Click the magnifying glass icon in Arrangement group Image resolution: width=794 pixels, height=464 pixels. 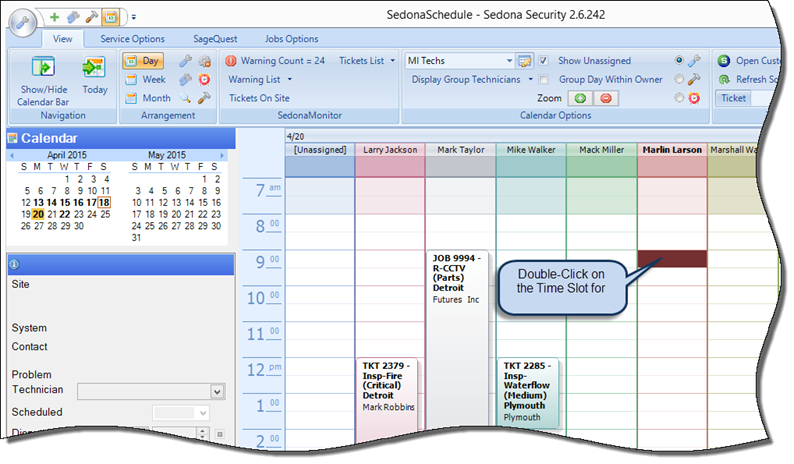(185, 98)
